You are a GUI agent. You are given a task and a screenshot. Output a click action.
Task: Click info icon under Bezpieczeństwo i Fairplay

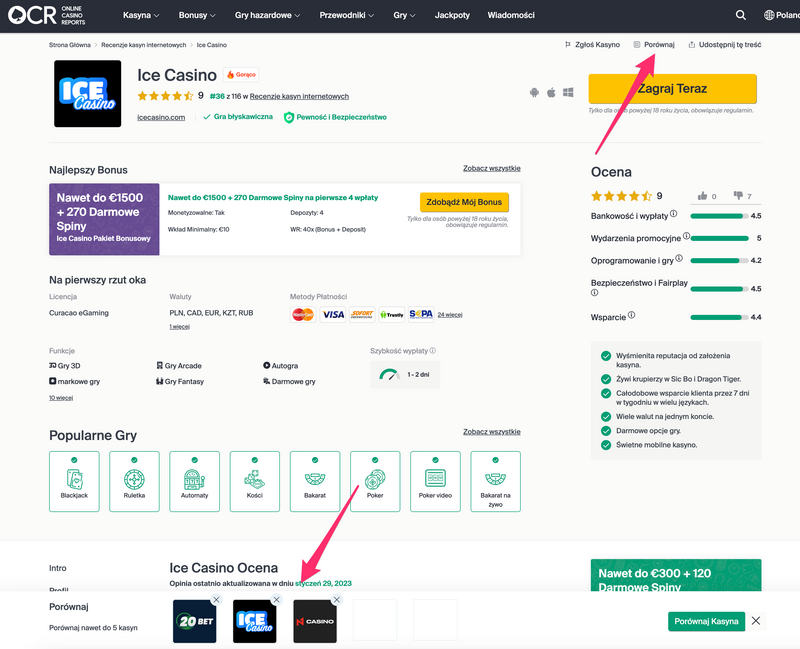click(x=594, y=293)
